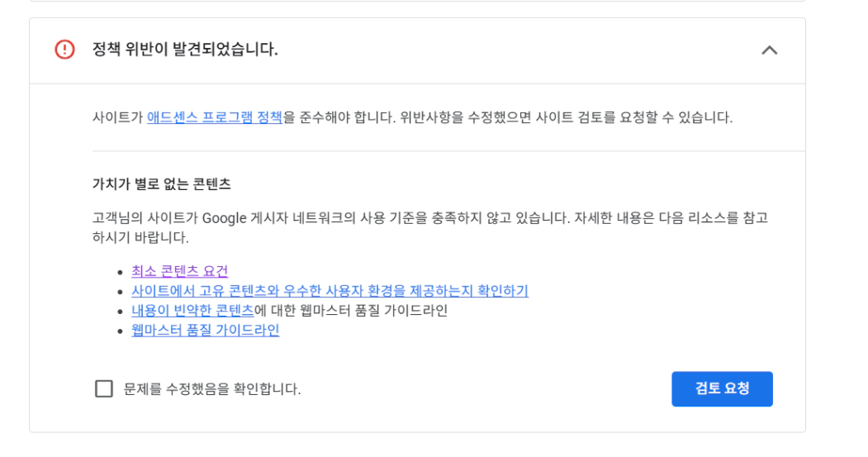Click the text '하시기 바랍니다.' ending the description

point(140,238)
